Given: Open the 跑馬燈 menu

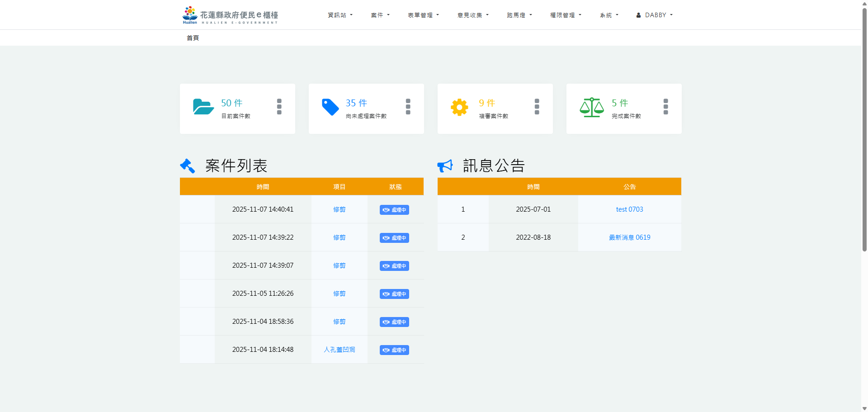Looking at the screenshot, I should pos(519,15).
